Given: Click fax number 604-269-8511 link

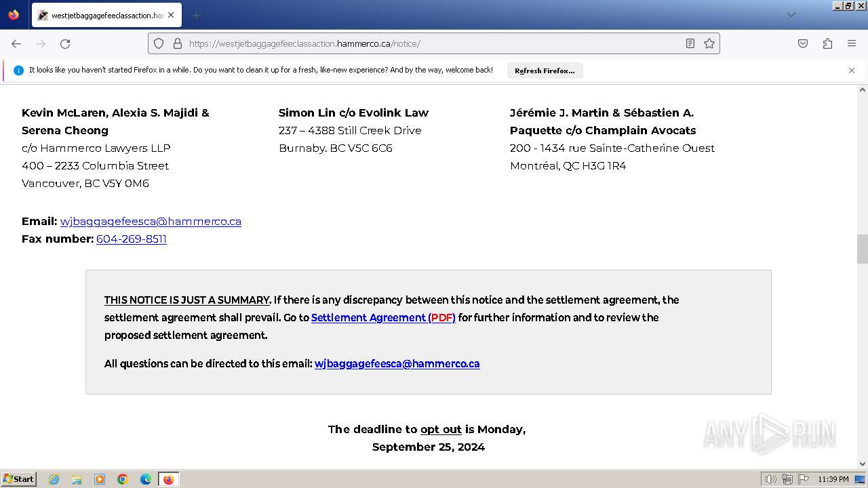Looking at the screenshot, I should pos(132,239).
